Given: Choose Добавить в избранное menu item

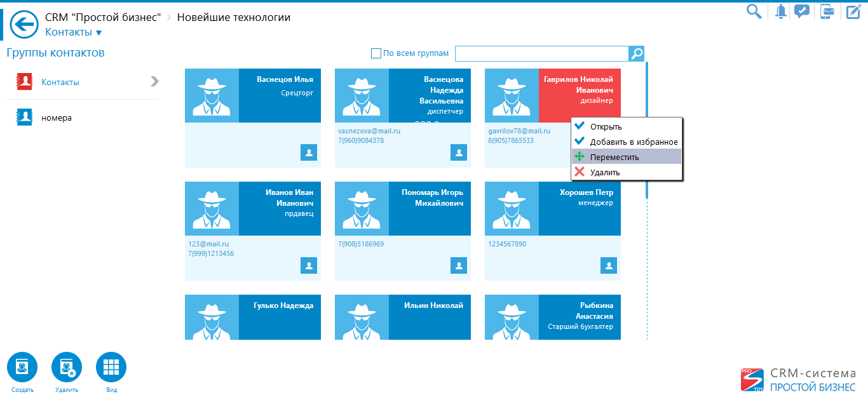Looking at the screenshot, I should pos(627,142).
